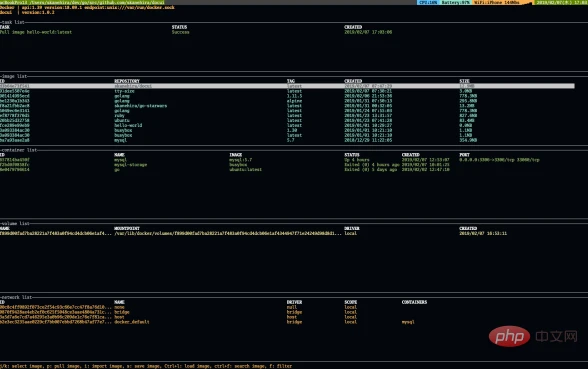The width and height of the screenshot is (588, 369).
Task: Focus the network list panel title
Action: [x=17, y=297]
